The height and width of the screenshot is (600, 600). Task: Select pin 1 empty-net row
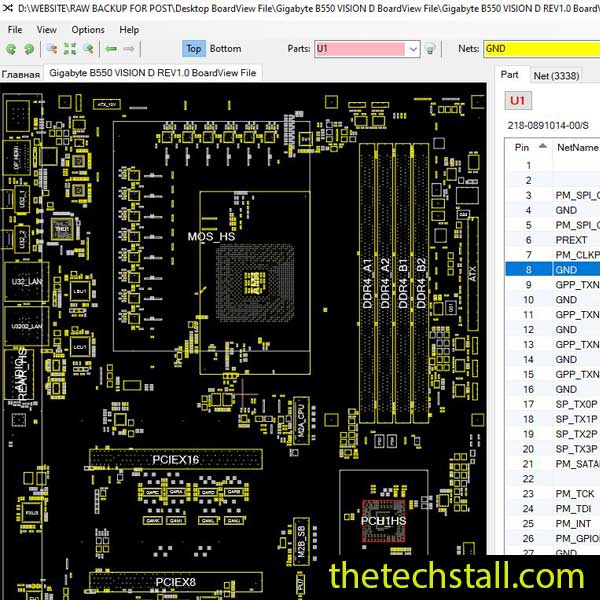(553, 165)
